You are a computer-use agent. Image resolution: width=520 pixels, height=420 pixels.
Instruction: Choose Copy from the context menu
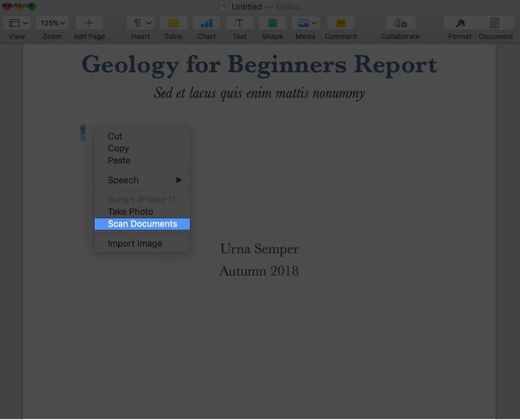[x=142, y=148]
